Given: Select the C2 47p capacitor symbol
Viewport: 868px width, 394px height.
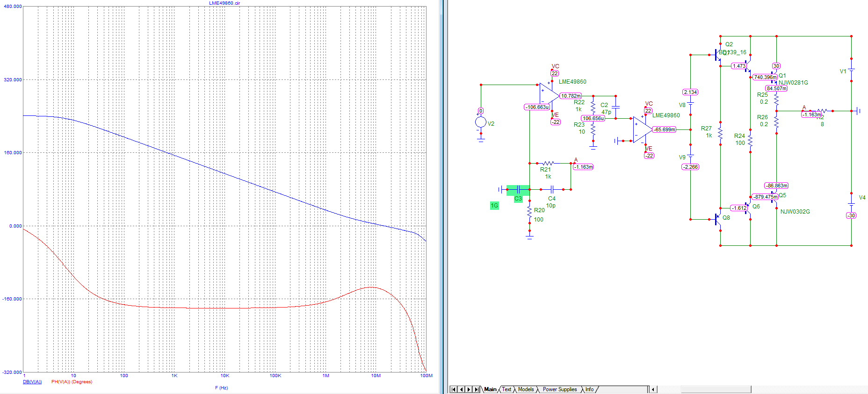Looking at the screenshot, I should (x=615, y=107).
